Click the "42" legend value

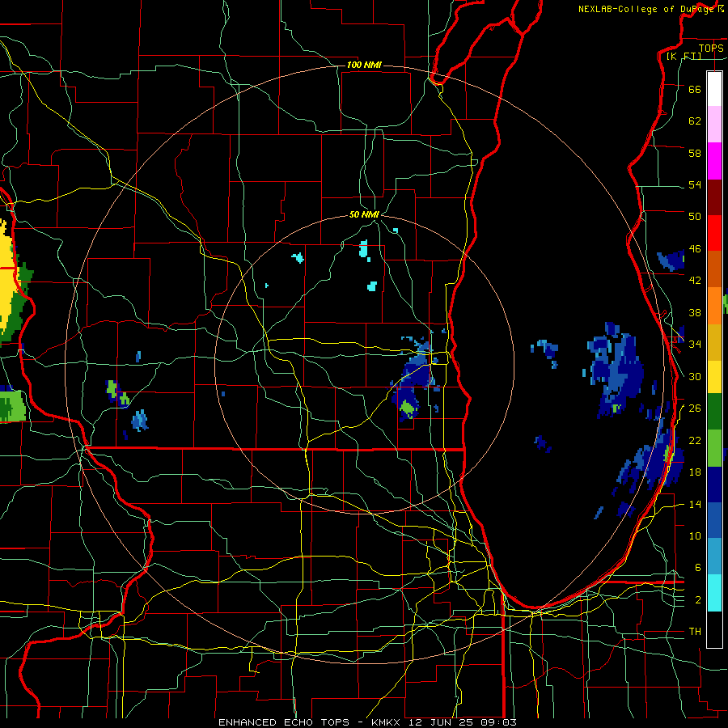coord(695,281)
